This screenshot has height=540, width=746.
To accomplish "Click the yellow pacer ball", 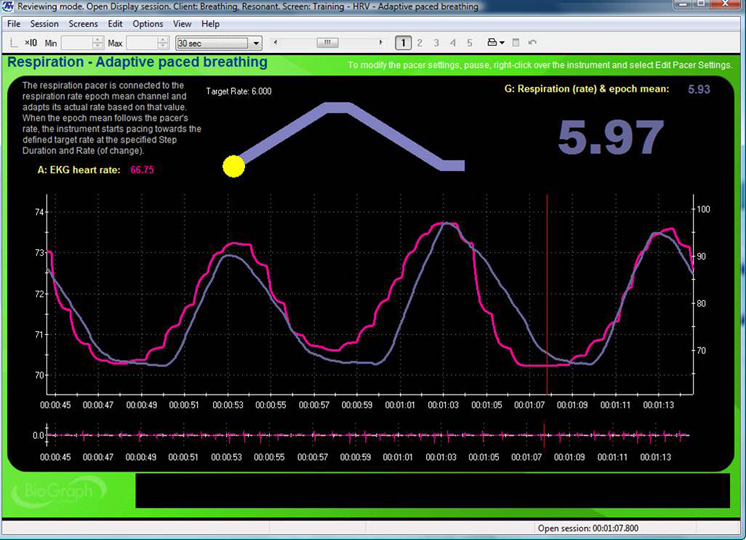I will (x=234, y=166).
